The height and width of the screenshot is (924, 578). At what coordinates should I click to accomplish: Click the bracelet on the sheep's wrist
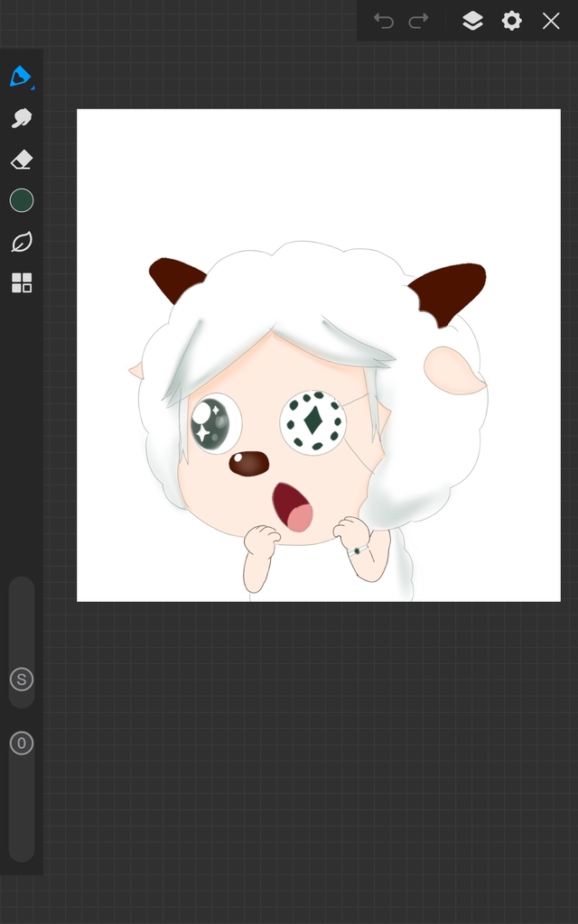click(x=359, y=550)
